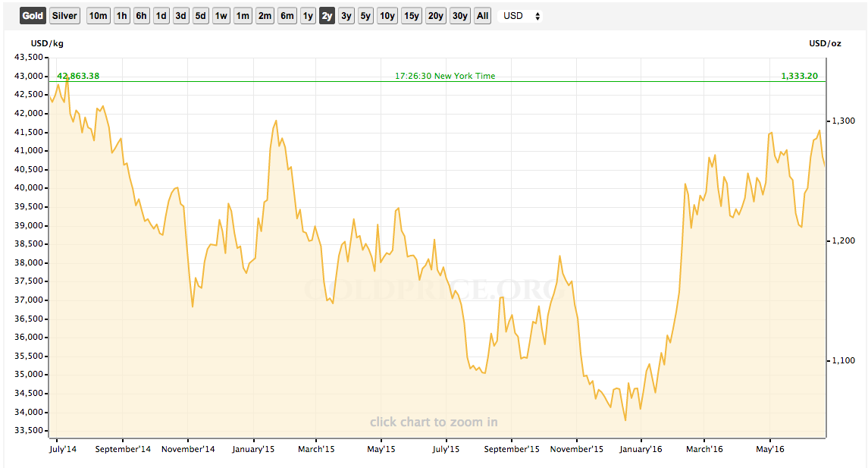This screenshot has width=868, height=468.
Task: Click the 43,500 y-axis value
Action: tap(28, 57)
